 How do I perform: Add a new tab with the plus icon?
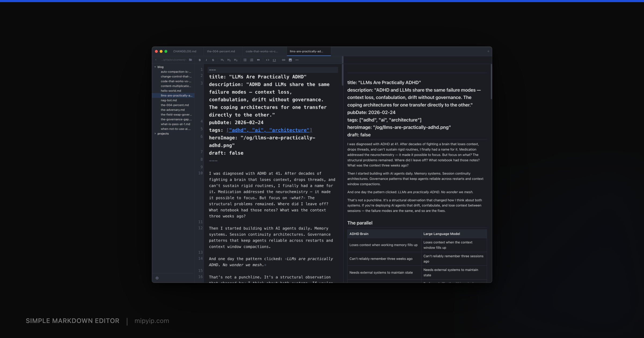[x=488, y=51]
